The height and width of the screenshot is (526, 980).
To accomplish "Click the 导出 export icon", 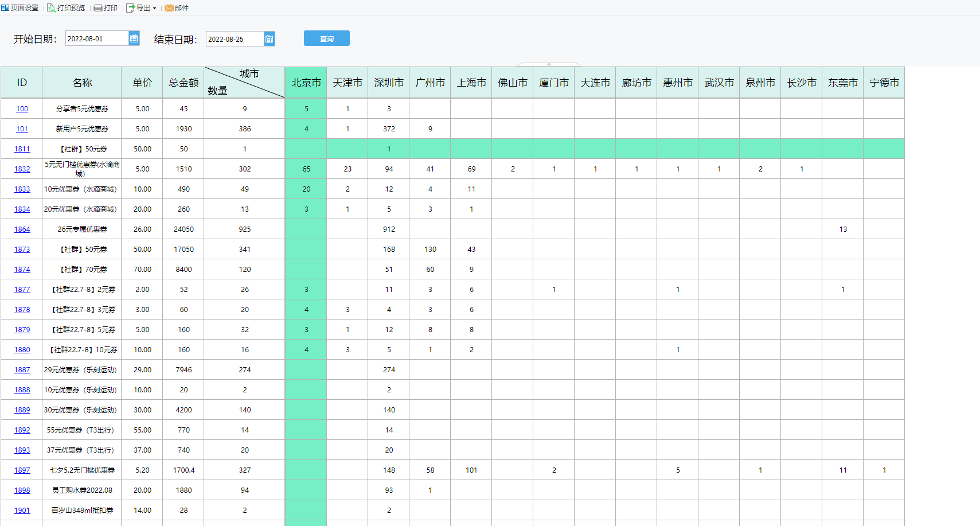I will click(130, 8).
